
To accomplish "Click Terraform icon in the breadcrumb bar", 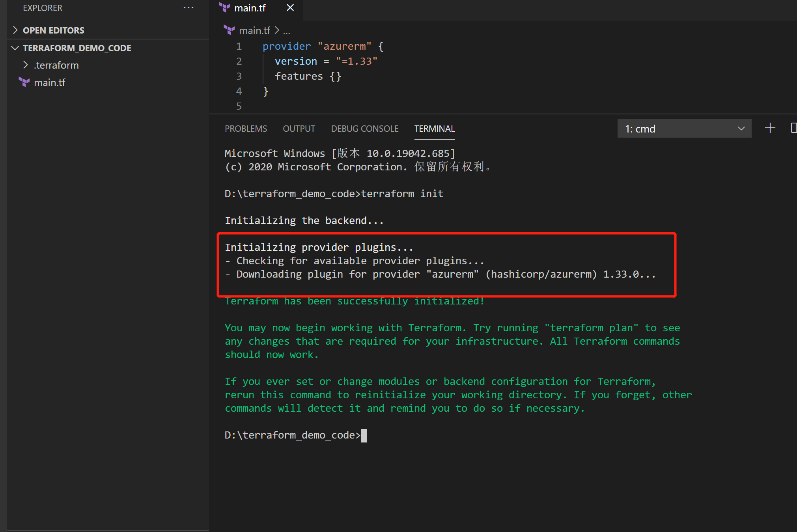I will pos(229,30).
